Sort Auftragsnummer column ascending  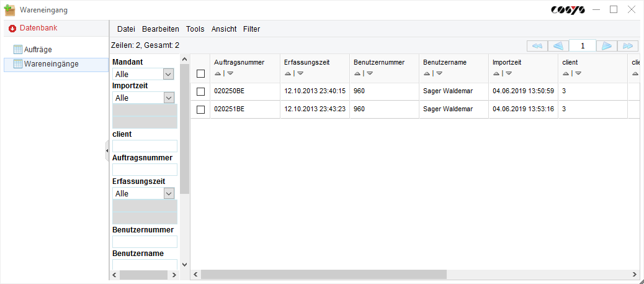coord(217,73)
